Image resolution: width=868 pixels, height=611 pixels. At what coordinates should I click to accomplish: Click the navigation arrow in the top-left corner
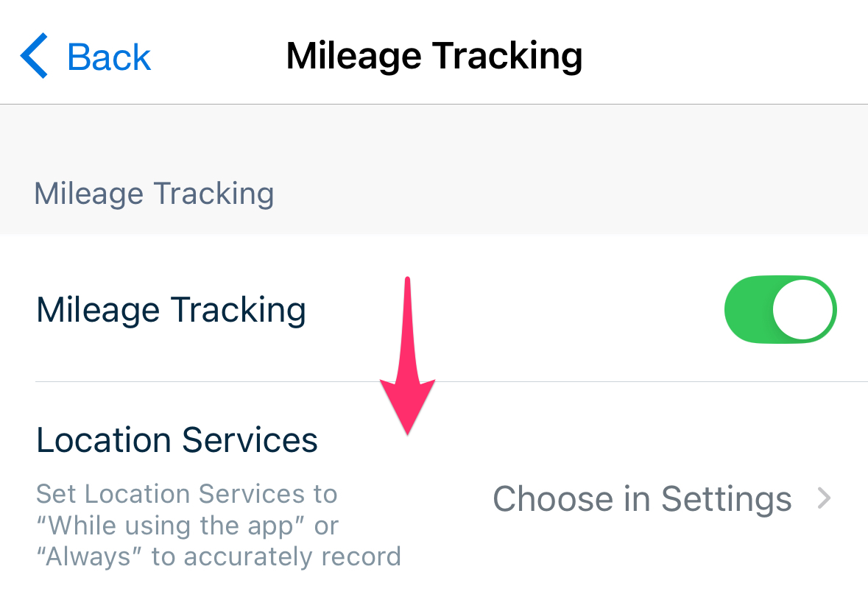[x=32, y=55]
